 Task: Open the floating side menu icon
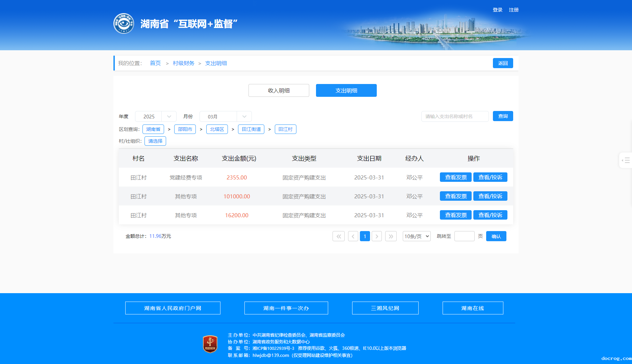coord(626,160)
